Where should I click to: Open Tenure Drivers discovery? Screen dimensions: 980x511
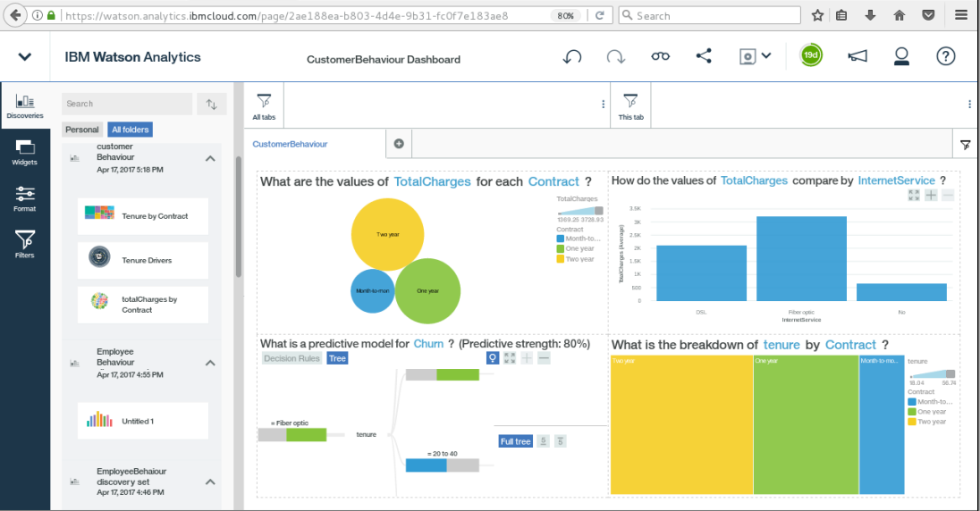[143, 261]
